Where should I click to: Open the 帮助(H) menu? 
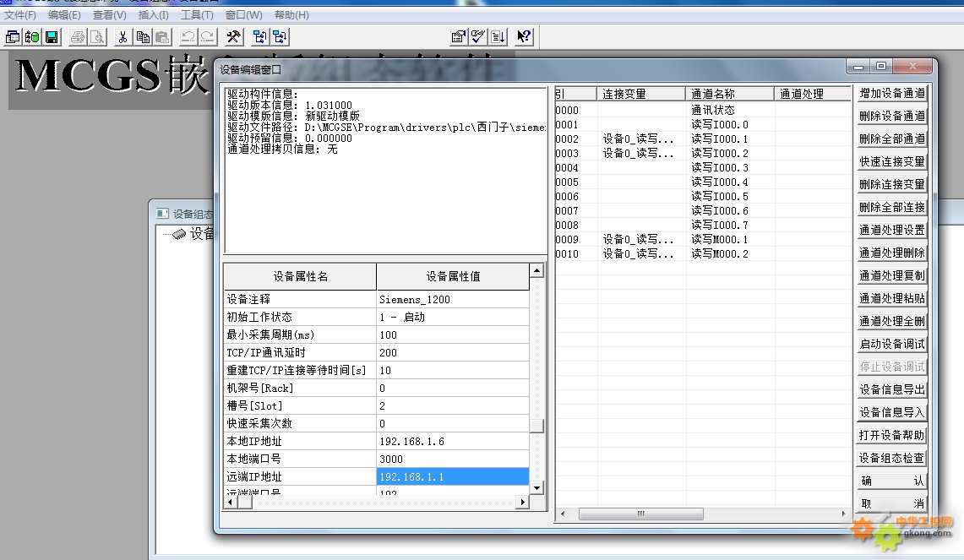(x=291, y=14)
